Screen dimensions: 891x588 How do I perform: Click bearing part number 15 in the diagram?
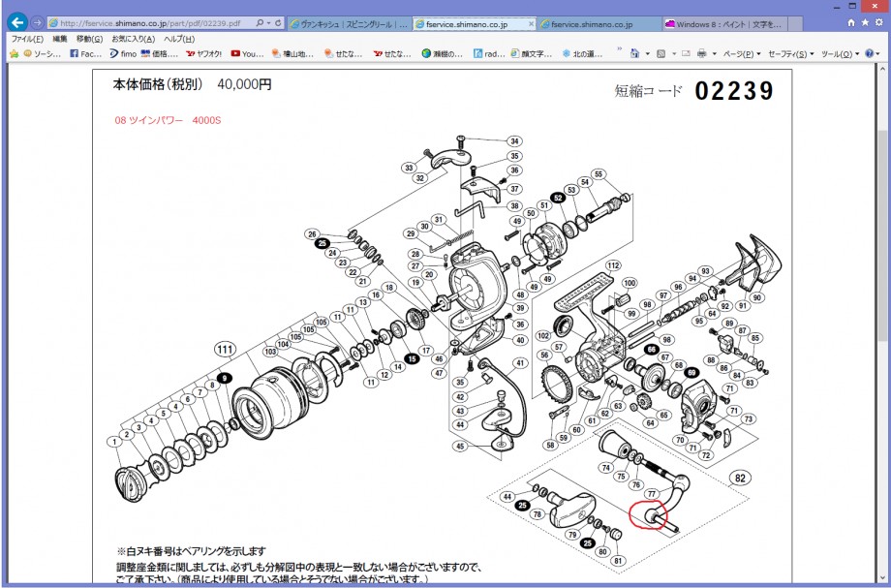[x=412, y=358]
